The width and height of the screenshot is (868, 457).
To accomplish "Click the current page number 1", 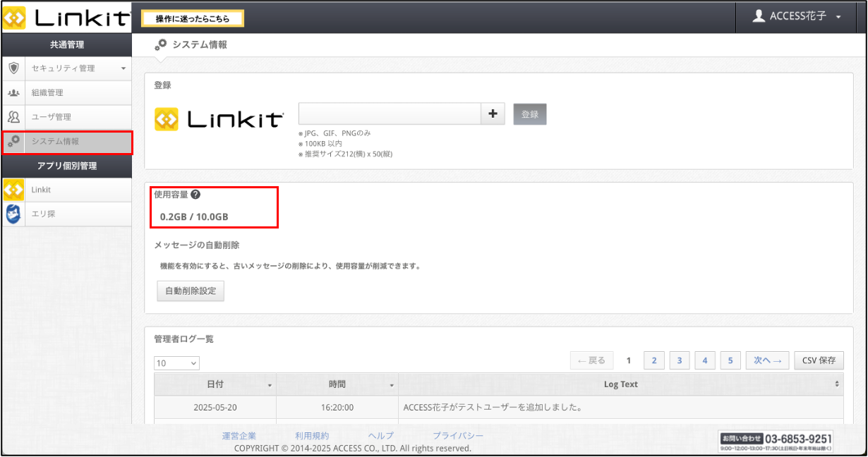I will (x=629, y=360).
